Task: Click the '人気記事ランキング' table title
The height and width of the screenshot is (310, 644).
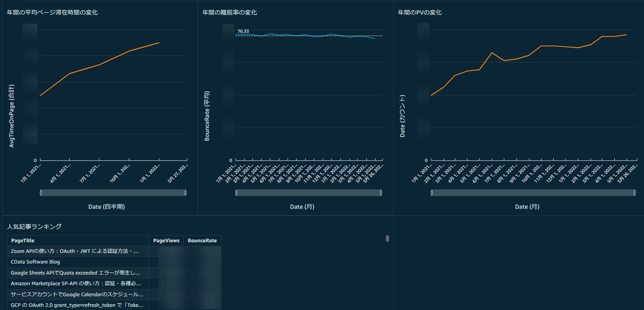Action: coord(34,227)
